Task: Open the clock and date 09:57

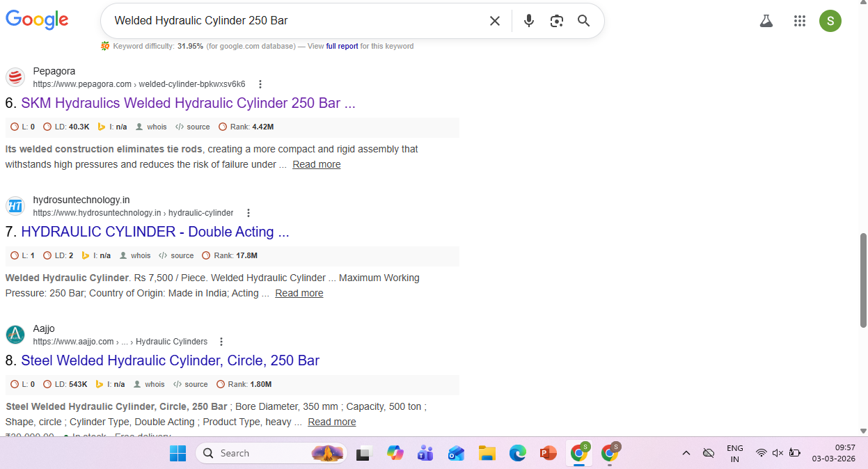Action: [x=834, y=453]
